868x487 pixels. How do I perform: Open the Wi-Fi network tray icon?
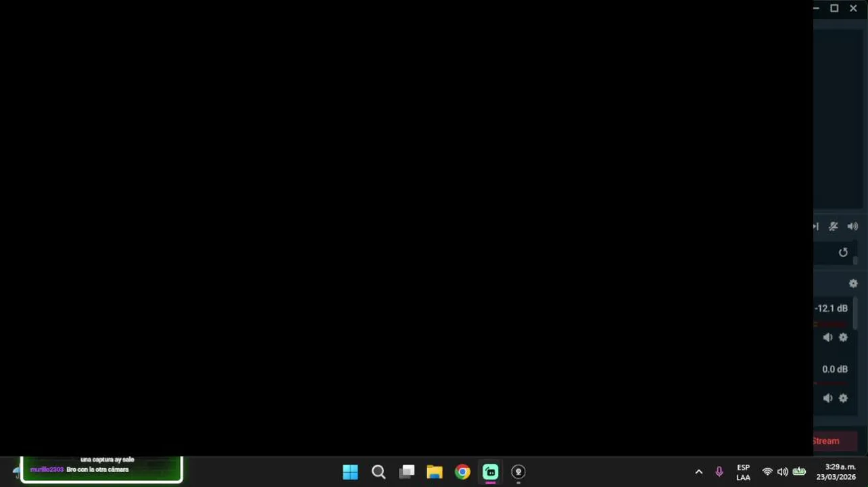pos(767,472)
